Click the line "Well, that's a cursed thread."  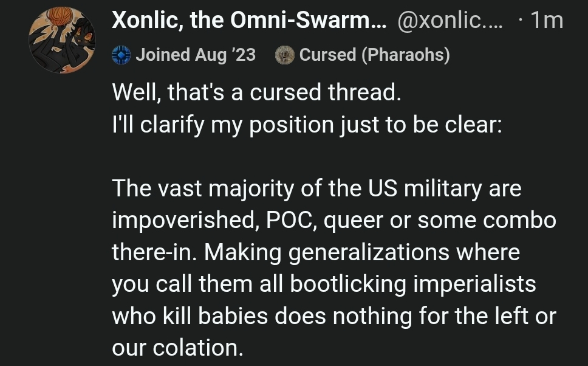pyautogui.click(x=256, y=93)
